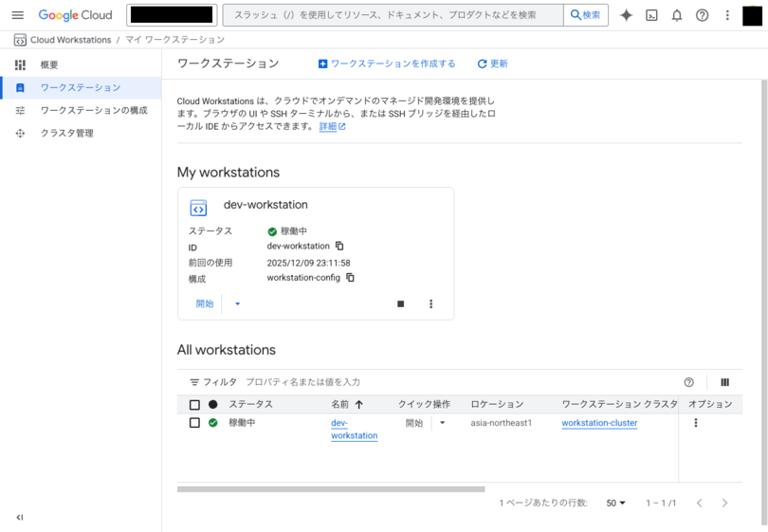
Task: Click the dev-workstation card icon
Action: [198, 208]
